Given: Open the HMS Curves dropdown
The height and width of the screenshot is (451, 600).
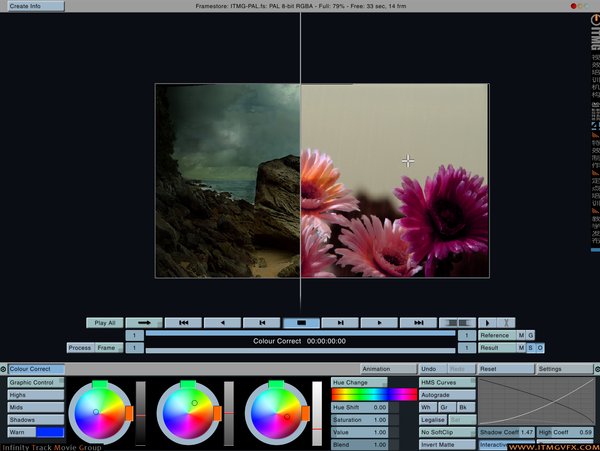Looking at the screenshot, I should 446,382.
